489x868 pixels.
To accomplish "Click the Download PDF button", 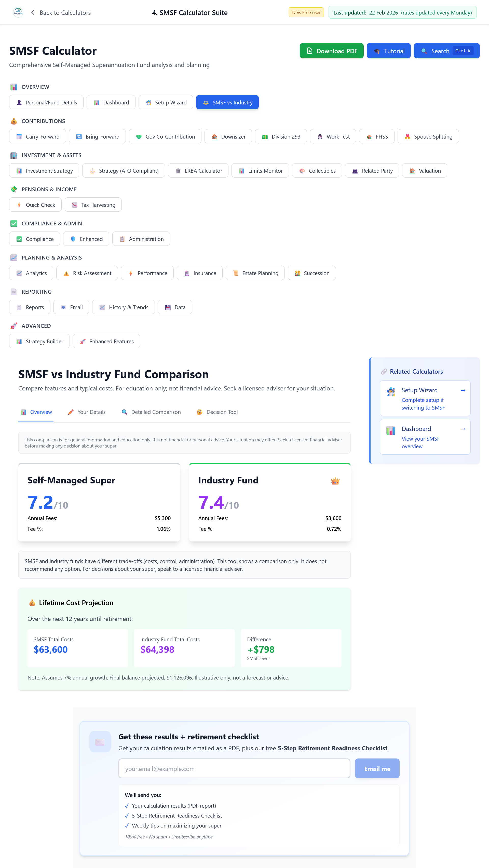I will pos(331,51).
